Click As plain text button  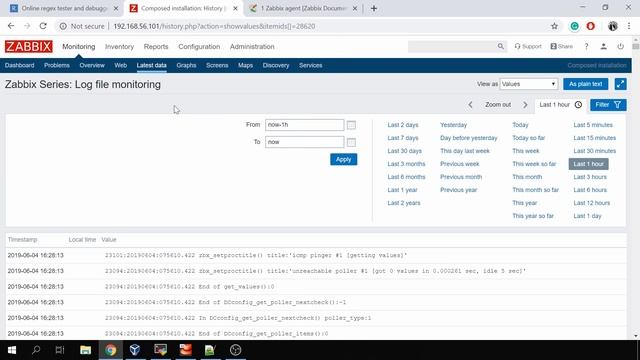[x=586, y=84]
